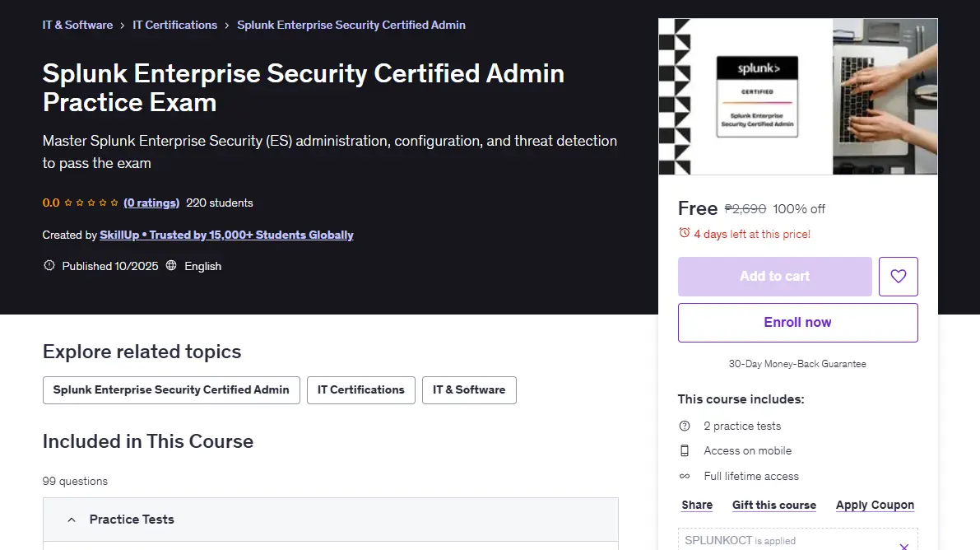
Task: Click '99 questions' text
Action: (75, 481)
